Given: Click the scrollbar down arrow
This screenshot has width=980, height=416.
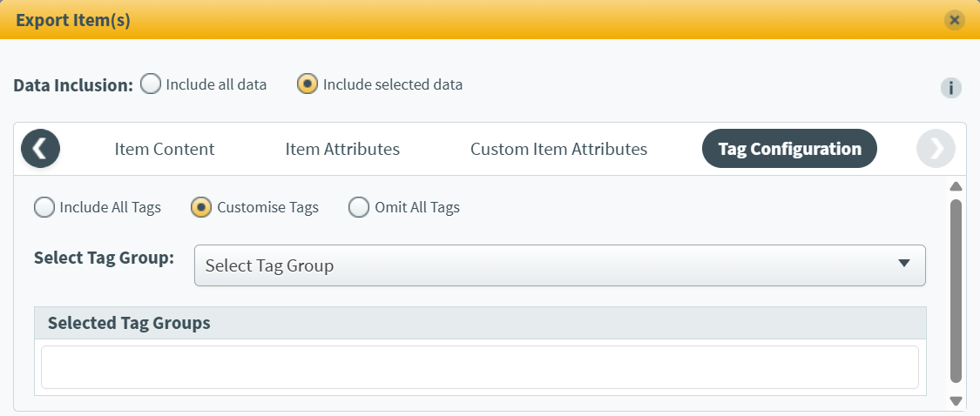Looking at the screenshot, I should point(956,401).
